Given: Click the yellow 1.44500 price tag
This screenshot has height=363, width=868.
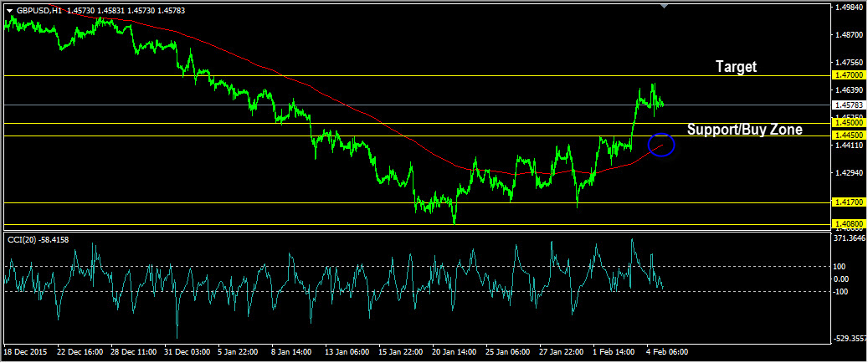Looking at the screenshot, I should pos(850,135).
